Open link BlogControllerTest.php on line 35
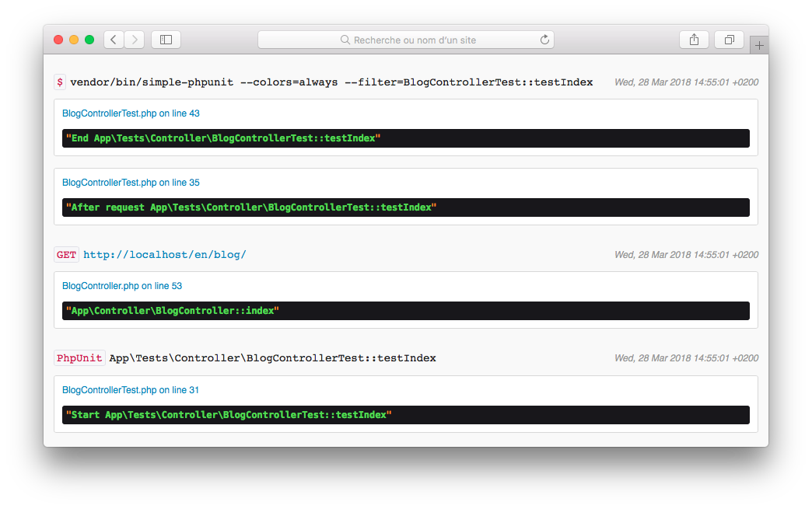This screenshot has height=509, width=812. tap(131, 183)
